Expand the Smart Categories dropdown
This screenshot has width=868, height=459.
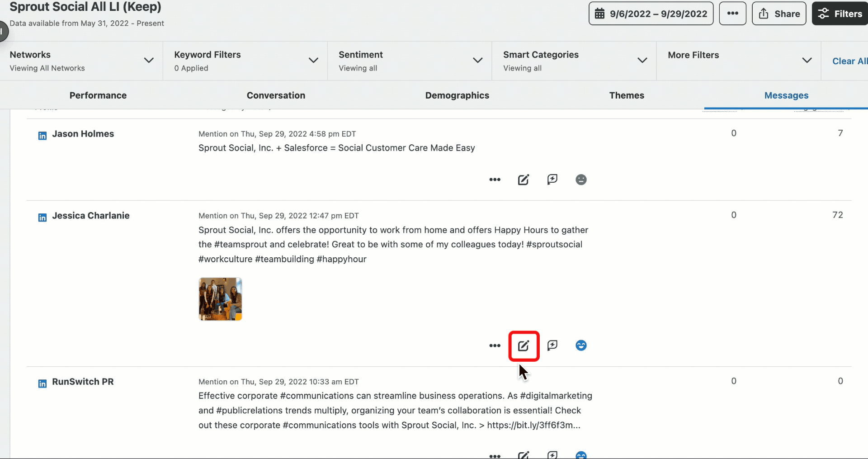tap(574, 61)
